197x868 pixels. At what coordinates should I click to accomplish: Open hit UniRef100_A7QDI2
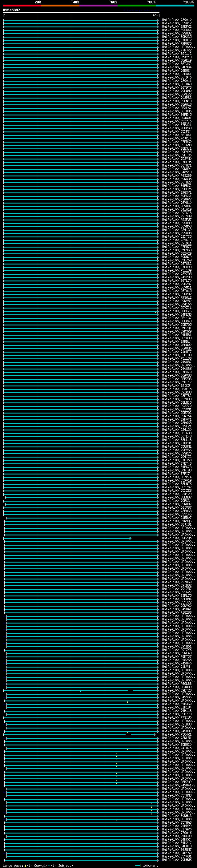click(176, 40)
